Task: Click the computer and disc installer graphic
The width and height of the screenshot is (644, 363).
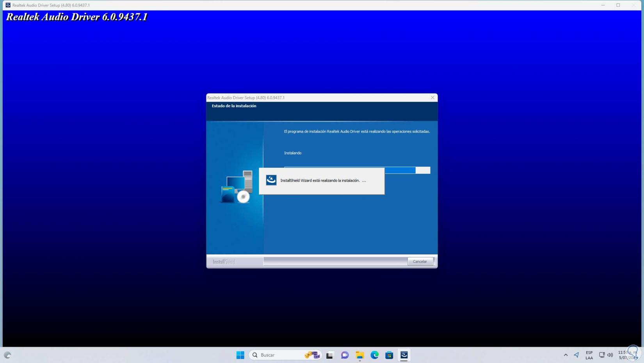Action: coord(237,187)
